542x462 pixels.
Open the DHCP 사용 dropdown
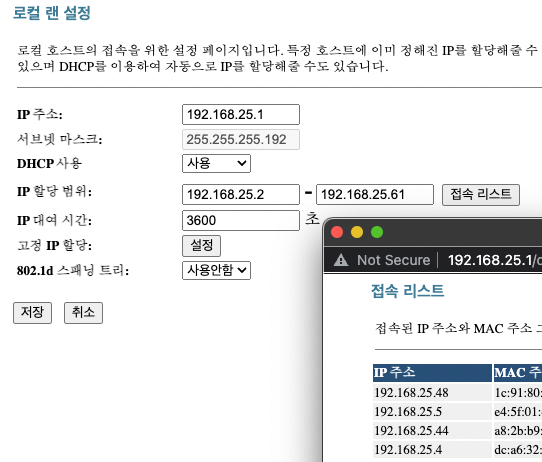(x=216, y=163)
